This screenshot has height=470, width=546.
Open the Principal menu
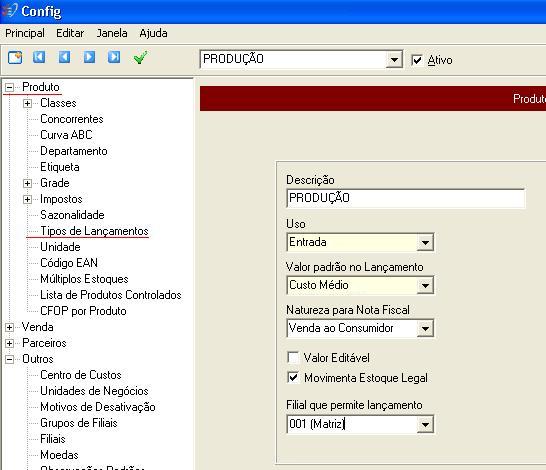pos(25,33)
